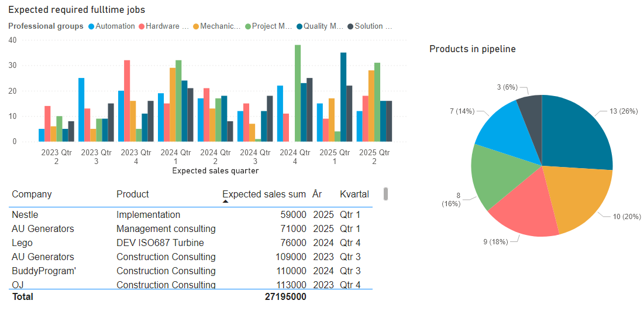644x314 pixels.
Task: Click the 2023 Qtr 2 axis label
Action: pyautogui.click(x=57, y=157)
